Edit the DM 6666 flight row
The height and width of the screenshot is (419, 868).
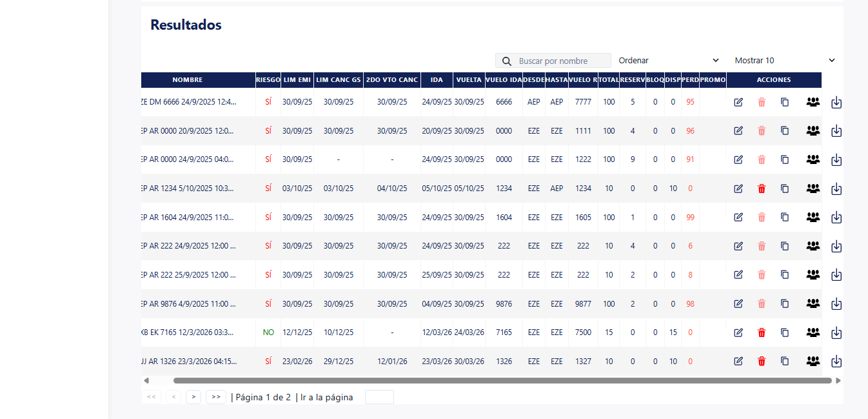[x=738, y=102]
